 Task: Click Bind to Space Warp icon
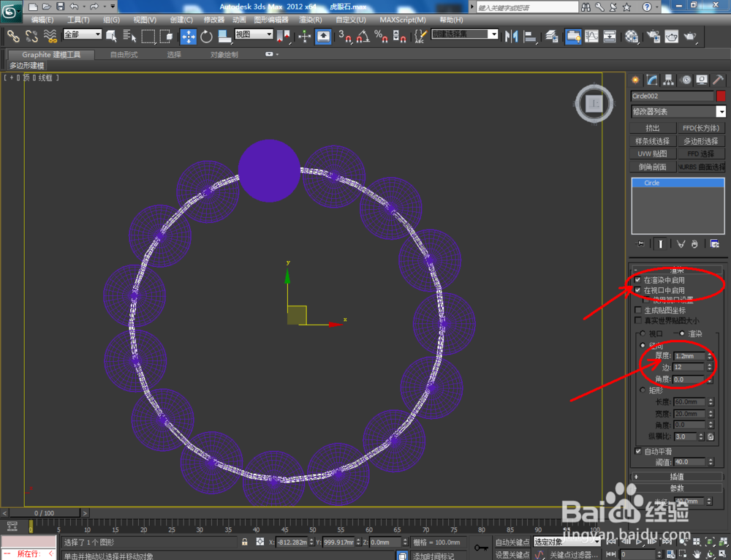(x=50, y=36)
